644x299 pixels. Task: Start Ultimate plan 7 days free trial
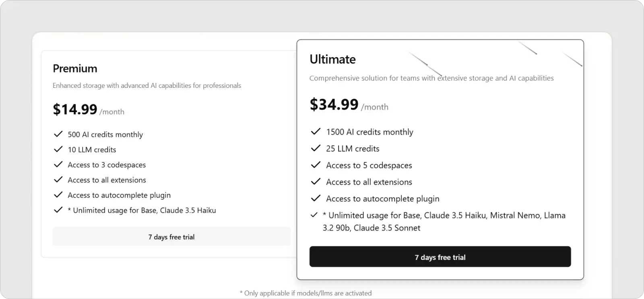[x=440, y=257]
